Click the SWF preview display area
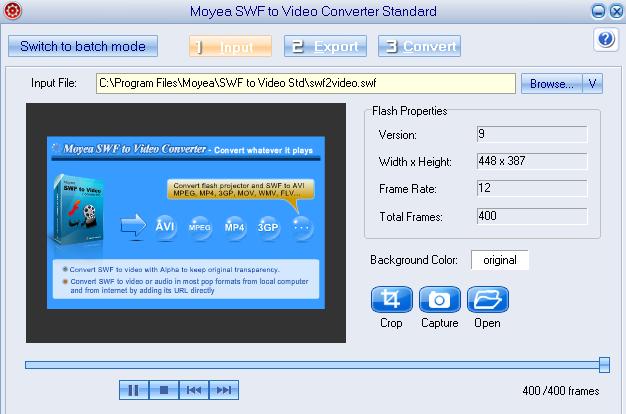Image resolution: width=626 pixels, height=414 pixels. 186,223
